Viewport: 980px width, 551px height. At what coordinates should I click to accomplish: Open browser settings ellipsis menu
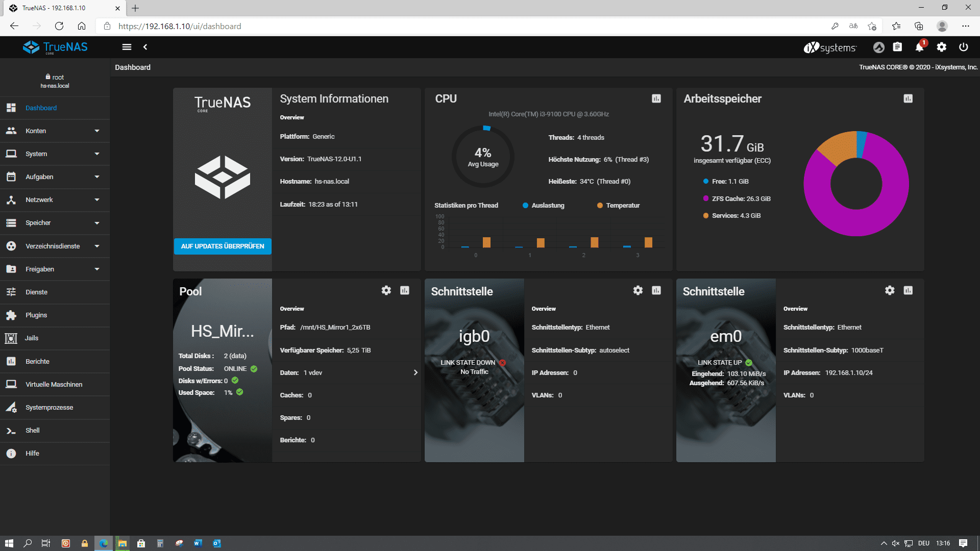coord(965,26)
